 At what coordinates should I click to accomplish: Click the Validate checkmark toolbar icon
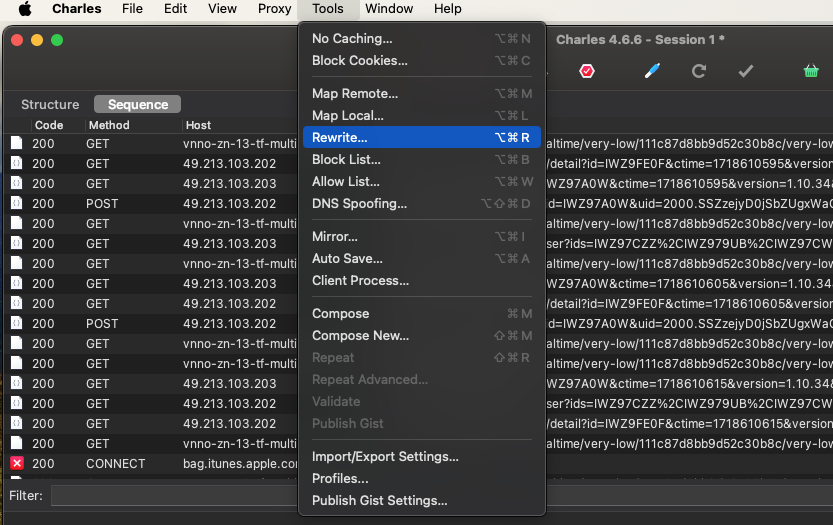pos(745,71)
